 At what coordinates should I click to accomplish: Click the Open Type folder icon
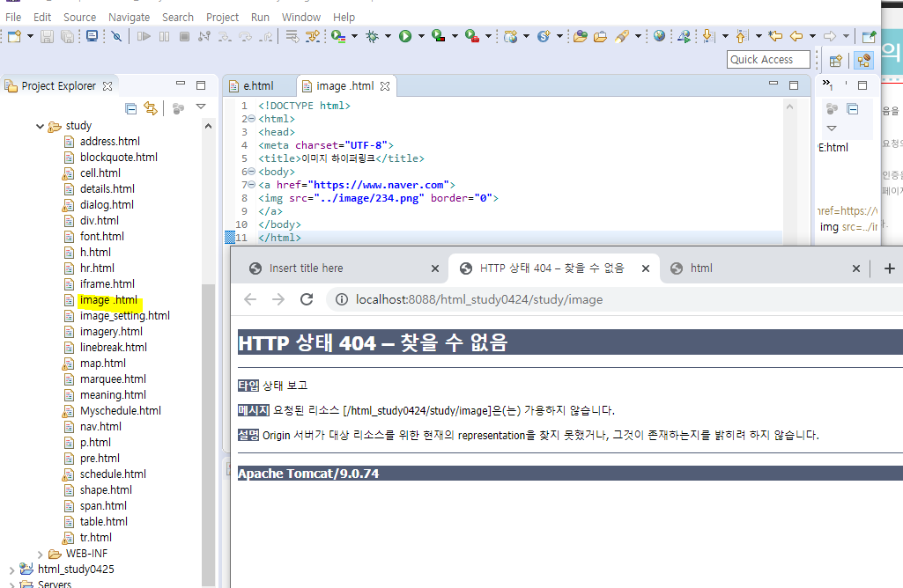point(580,37)
